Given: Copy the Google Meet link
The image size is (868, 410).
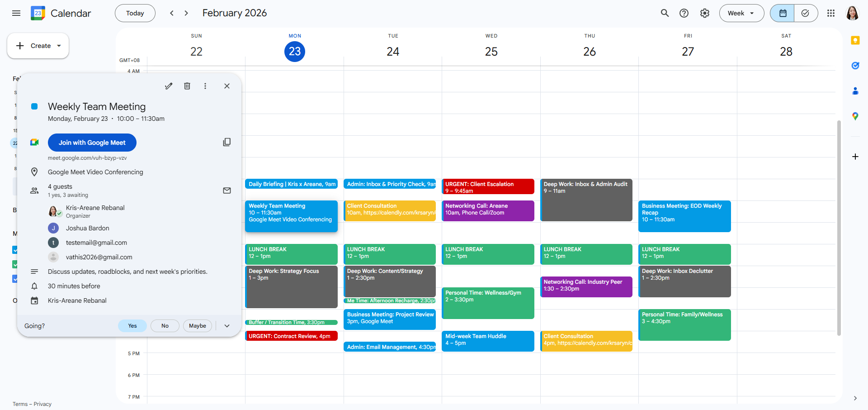Looking at the screenshot, I should pos(227,142).
